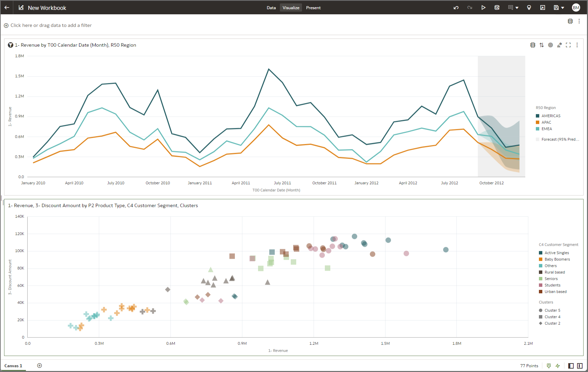Maximize the revenue chart with the expand icon

coord(568,45)
